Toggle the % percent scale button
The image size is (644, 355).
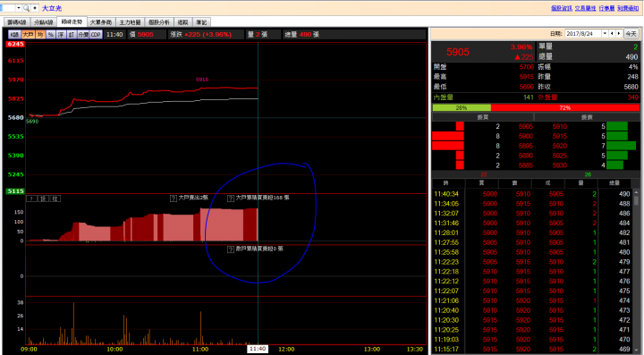[50, 35]
